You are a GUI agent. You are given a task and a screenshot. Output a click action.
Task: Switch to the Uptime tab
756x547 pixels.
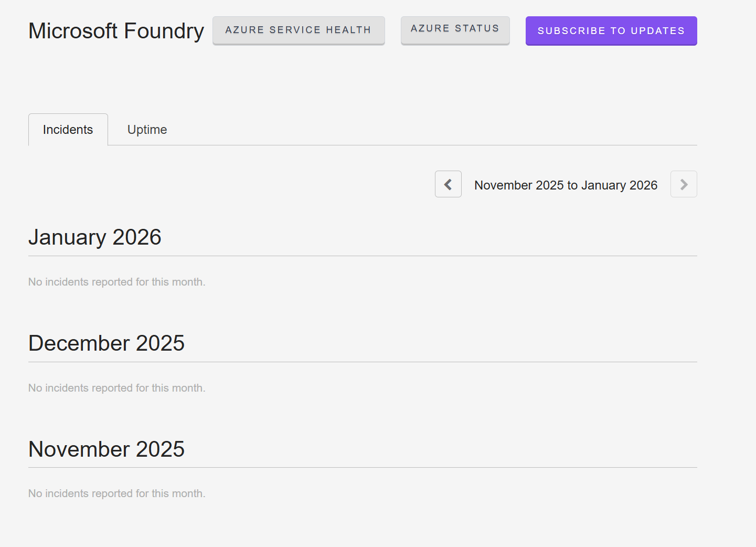coord(147,129)
